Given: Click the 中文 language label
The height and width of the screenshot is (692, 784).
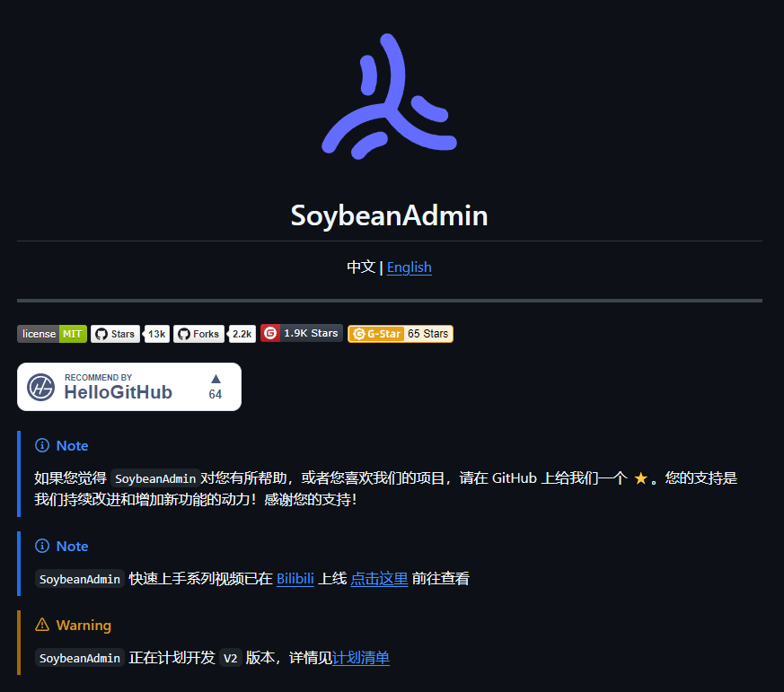Looking at the screenshot, I should coord(361,267).
